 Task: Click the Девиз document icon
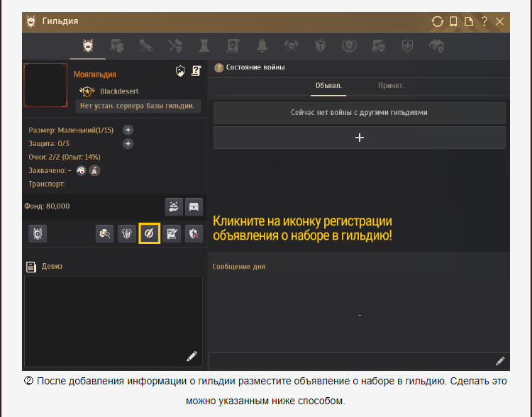pyautogui.click(x=31, y=267)
